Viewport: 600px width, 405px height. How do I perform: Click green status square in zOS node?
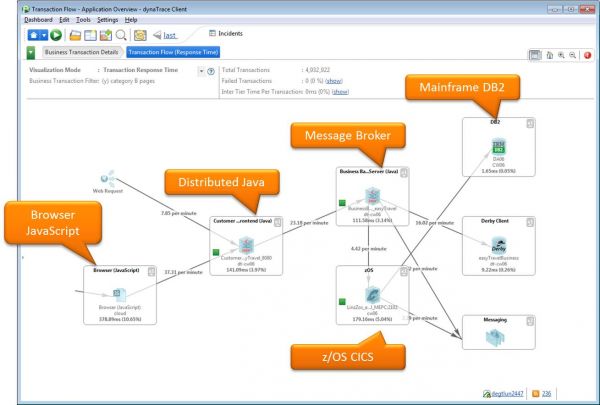[342, 302]
